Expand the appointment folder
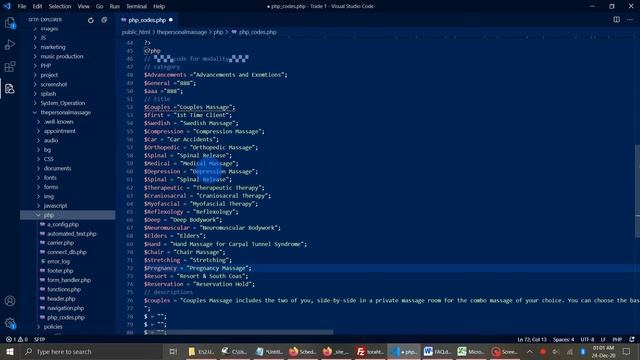 [60, 131]
